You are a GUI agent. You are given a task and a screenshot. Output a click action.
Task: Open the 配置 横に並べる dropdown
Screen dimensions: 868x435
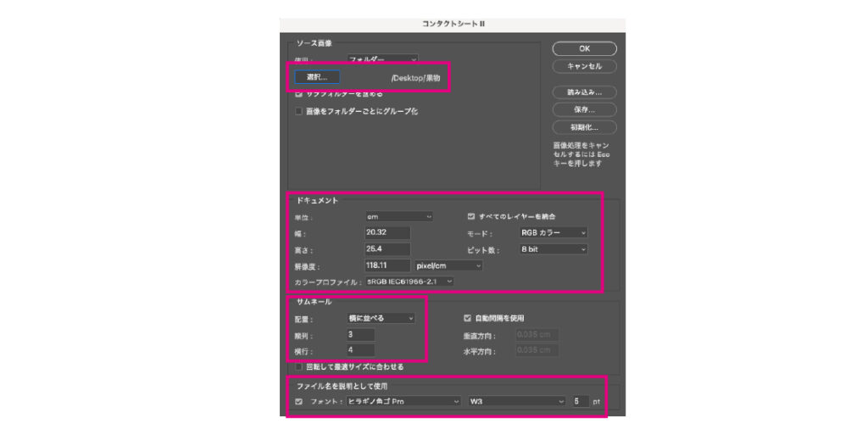tap(381, 318)
